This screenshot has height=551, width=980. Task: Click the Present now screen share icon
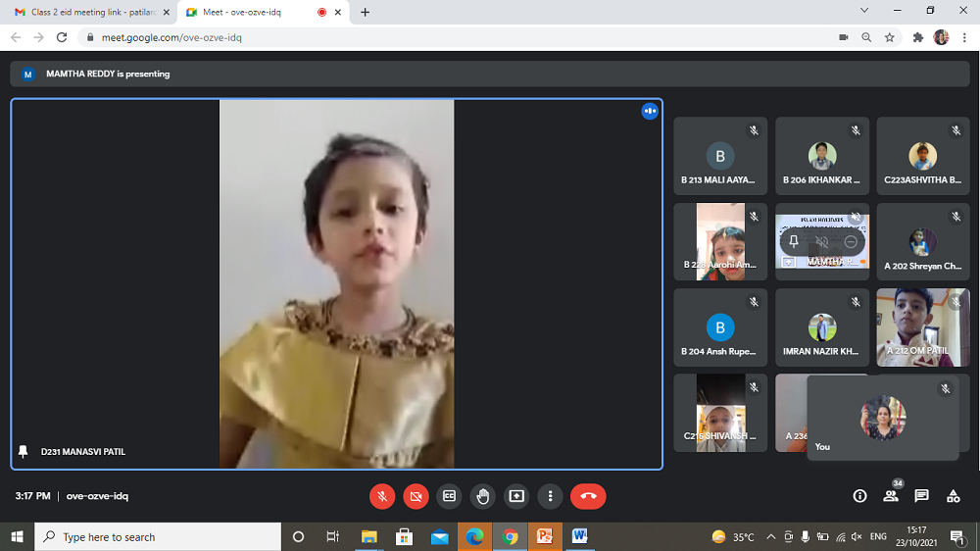[x=516, y=496]
